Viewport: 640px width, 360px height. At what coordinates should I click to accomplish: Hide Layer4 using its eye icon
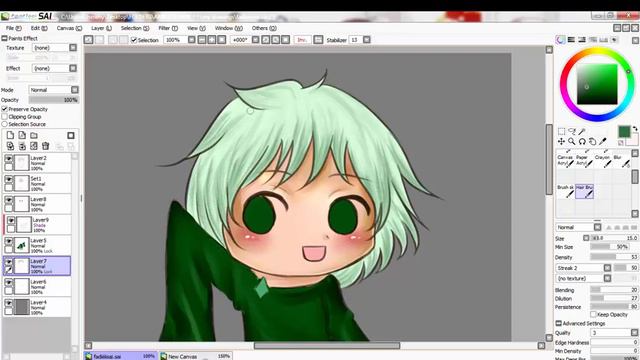click(x=8, y=303)
